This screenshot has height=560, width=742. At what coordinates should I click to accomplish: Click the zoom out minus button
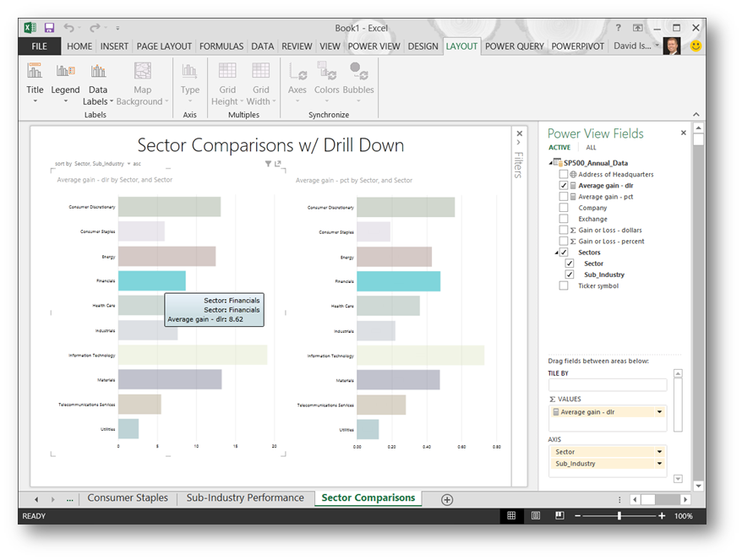[x=578, y=516]
